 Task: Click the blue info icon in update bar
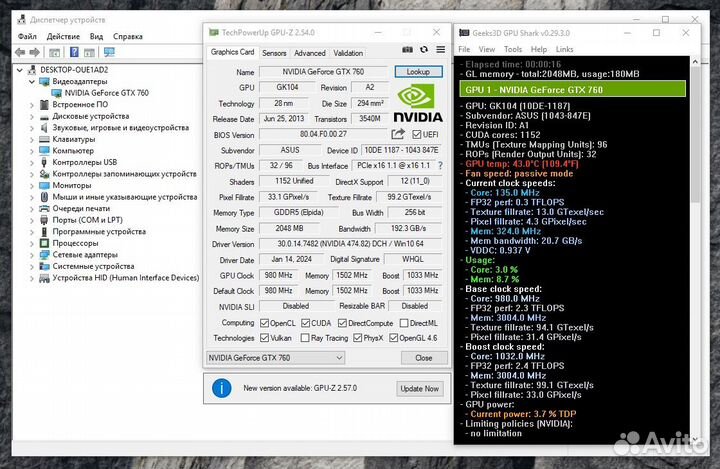pos(221,388)
